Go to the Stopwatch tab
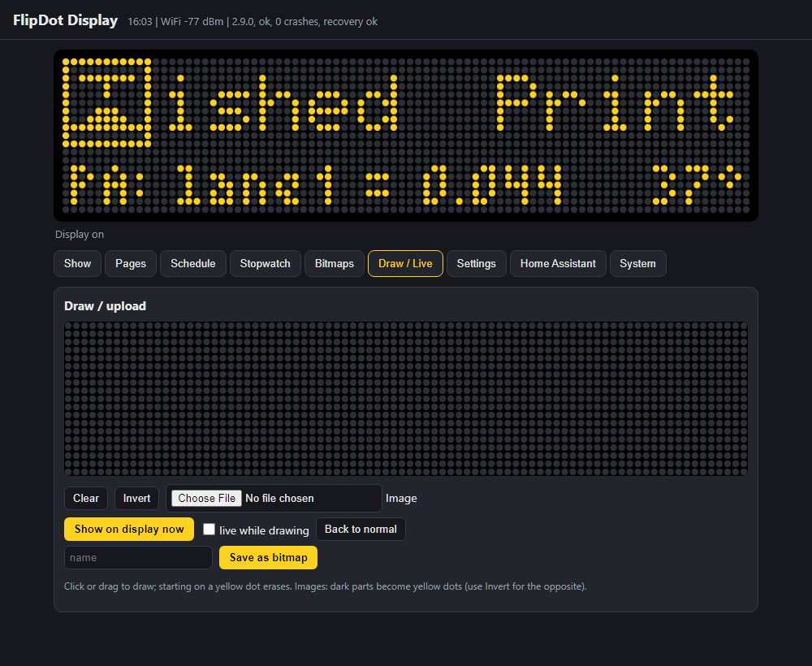Screen dimensions: 812x666 click(266, 264)
